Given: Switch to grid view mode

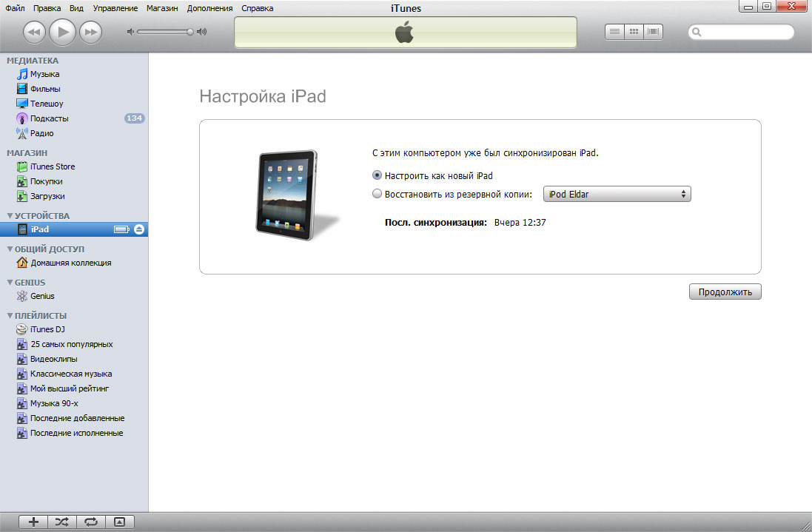Looking at the screenshot, I should point(634,32).
